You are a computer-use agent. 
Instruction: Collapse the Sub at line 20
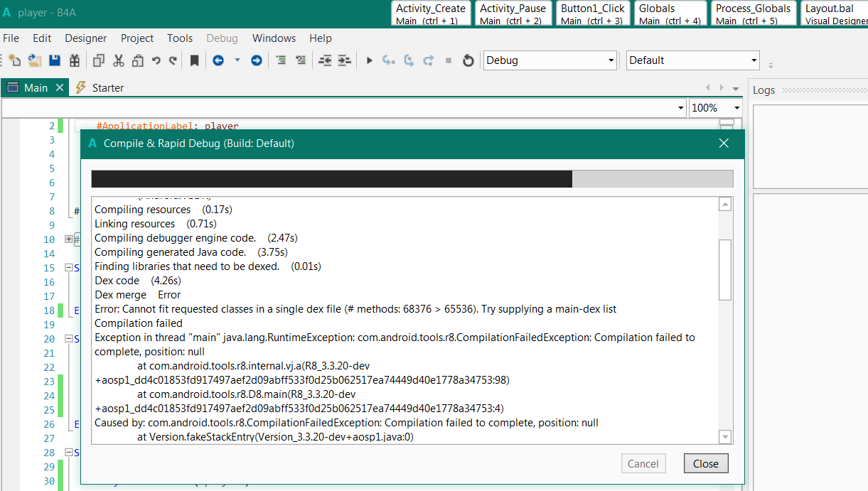(x=69, y=339)
